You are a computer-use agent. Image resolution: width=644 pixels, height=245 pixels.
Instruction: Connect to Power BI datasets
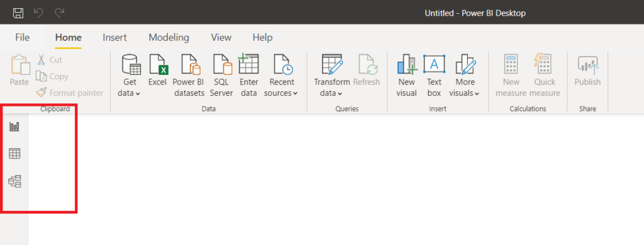[x=189, y=76]
